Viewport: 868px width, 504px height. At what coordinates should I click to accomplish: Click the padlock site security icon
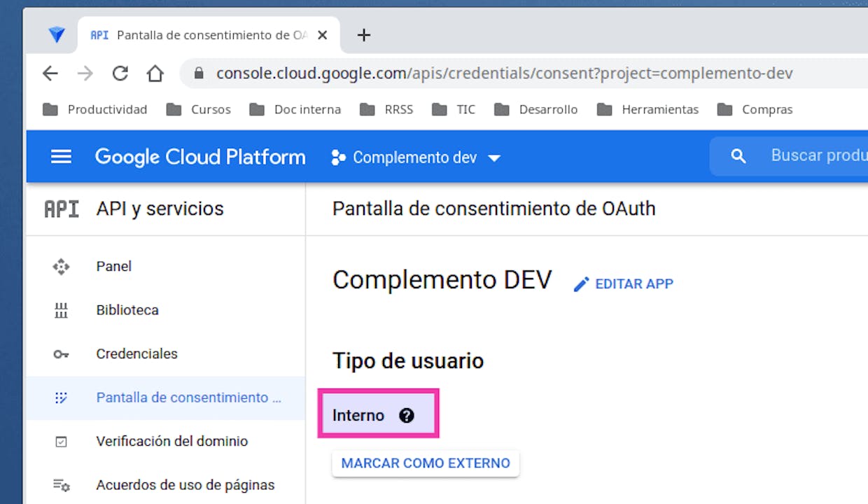point(199,73)
